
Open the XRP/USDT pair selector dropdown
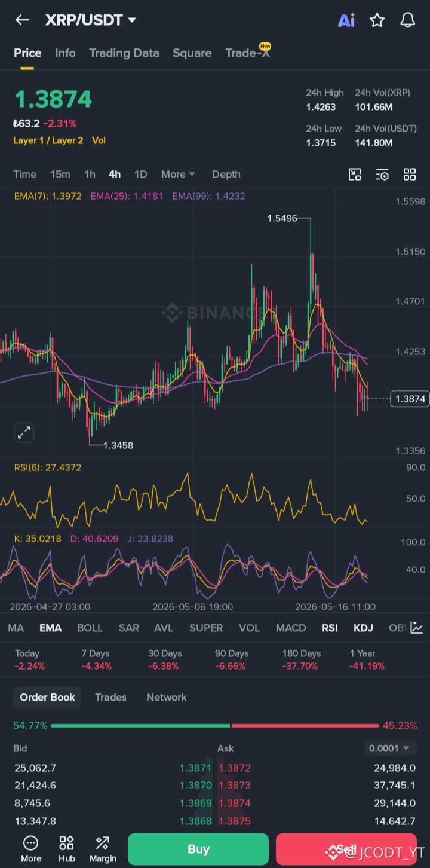[91, 20]
